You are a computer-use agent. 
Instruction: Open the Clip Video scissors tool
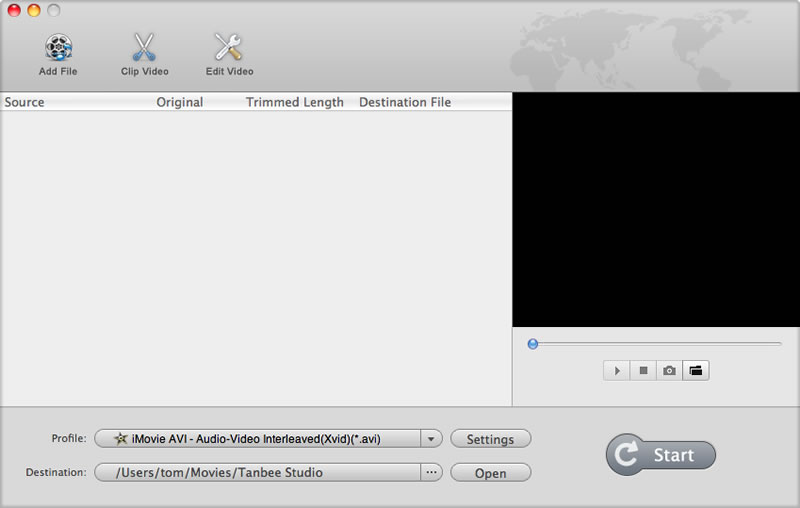144,47
